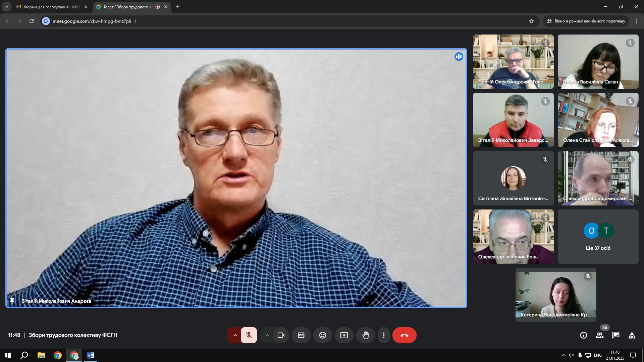
Task: Expand the video settings chevron
Action: pyautogui.click(x=267, y=335)
